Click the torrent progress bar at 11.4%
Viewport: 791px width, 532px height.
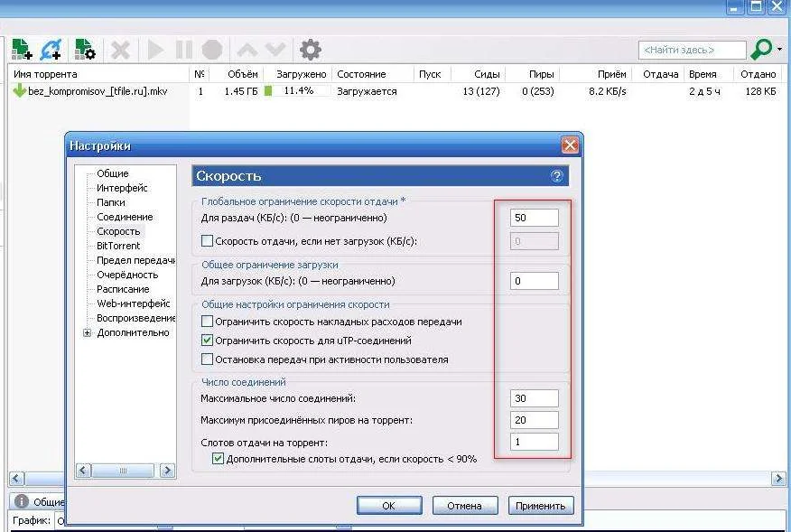tap(298, 91)
